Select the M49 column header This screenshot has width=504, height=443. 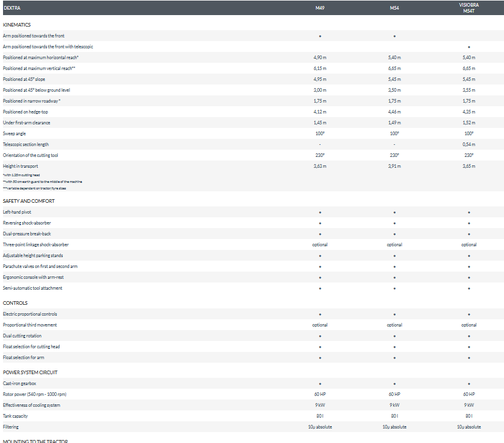(320, 8)
